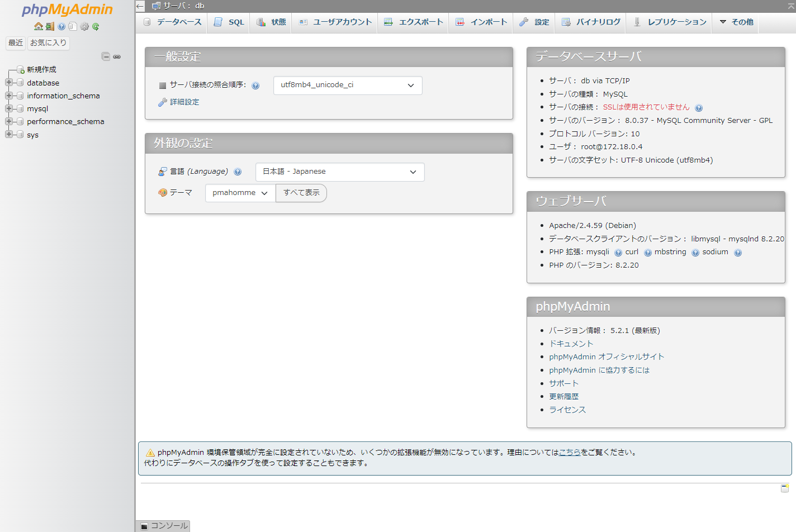The image size is (796, 532).
Task: Click the log out door icon
Action: coord(50,26)
